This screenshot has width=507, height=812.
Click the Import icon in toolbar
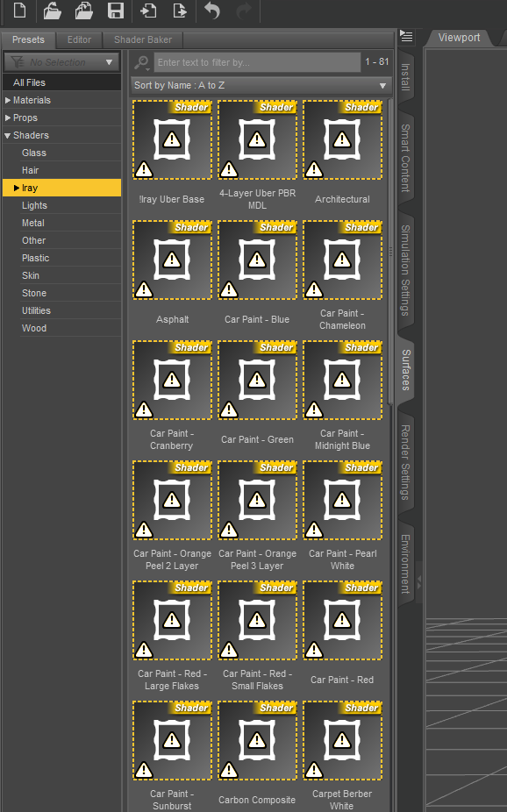[x=147, y=11]
